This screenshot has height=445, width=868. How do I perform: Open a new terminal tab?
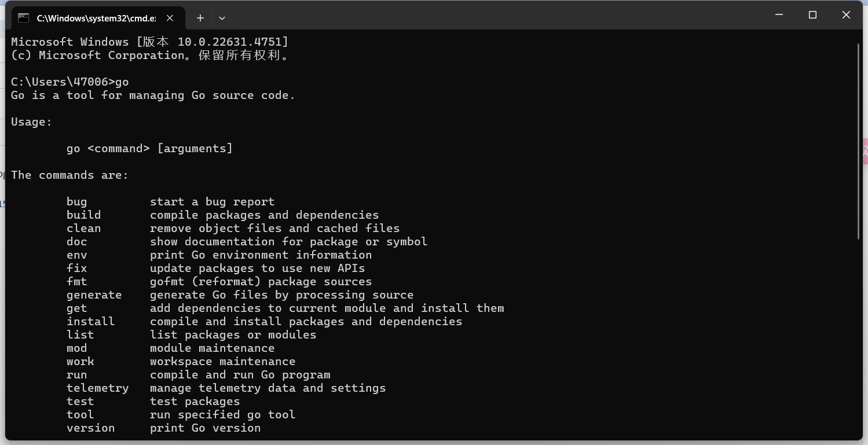[x=200, y=18]
